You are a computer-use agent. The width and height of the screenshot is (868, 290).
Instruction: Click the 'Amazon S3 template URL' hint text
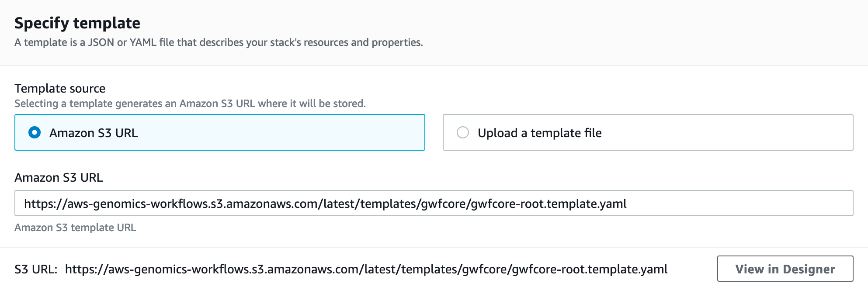75,228
